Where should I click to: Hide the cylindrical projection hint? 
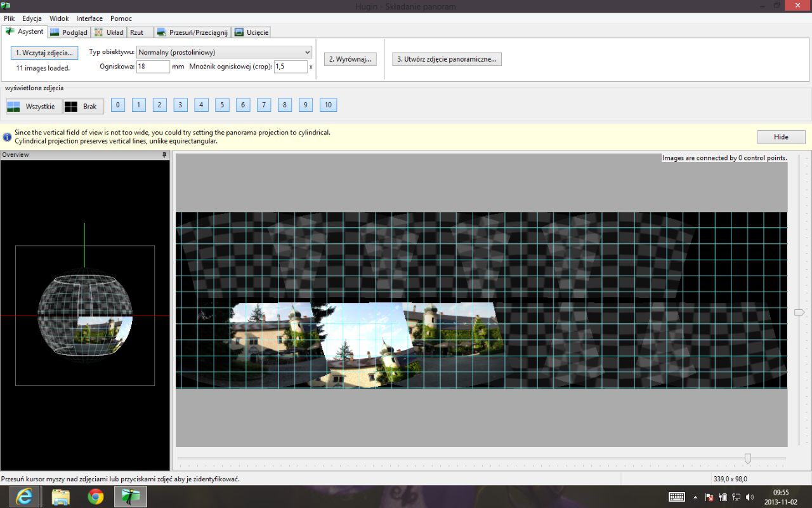click(781, 137)
